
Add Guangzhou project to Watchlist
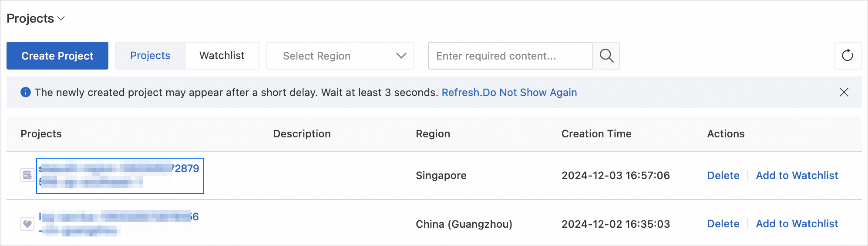[x=797, y=224]
